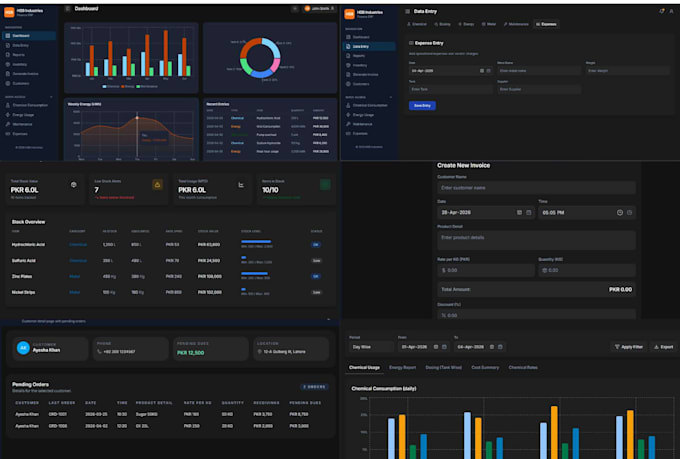Image resolution: width=680 pixels, height=459 pixels.
Task: Switch to the Energy data entry tab
Action: click(x=466, y=24)
